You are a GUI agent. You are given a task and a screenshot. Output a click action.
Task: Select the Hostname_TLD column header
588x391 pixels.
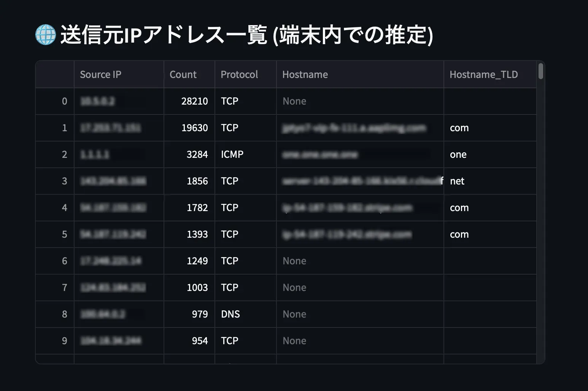coord(484,74)
